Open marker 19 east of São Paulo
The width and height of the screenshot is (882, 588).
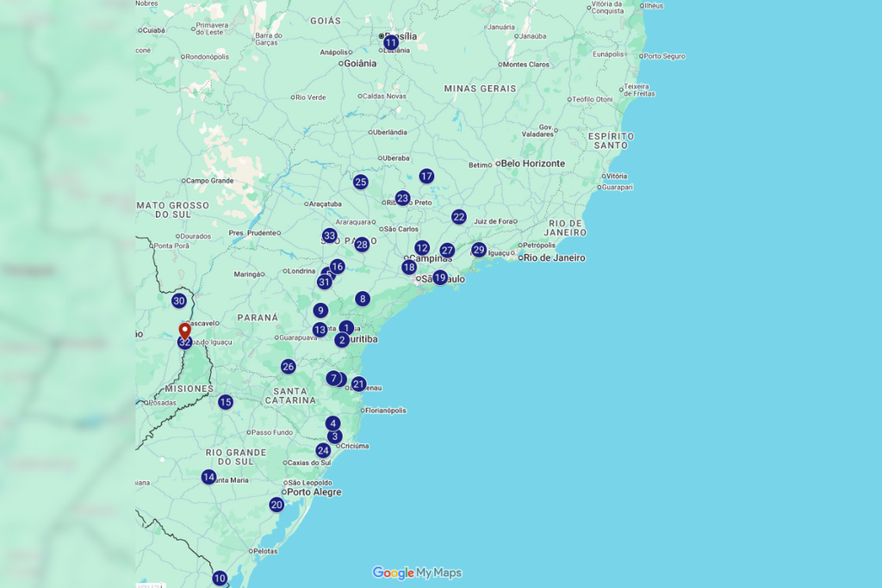(x=440, y=277)
